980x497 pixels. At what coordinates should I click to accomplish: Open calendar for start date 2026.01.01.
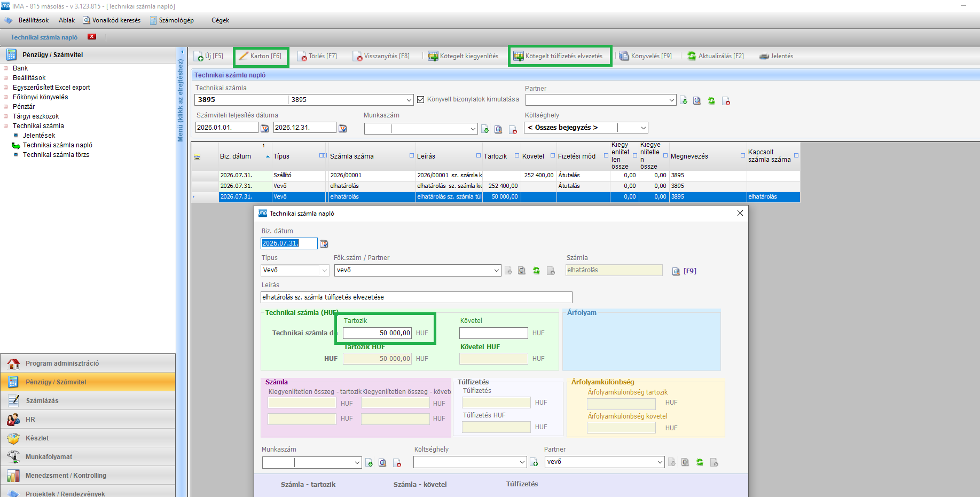(x=264, y=128)
